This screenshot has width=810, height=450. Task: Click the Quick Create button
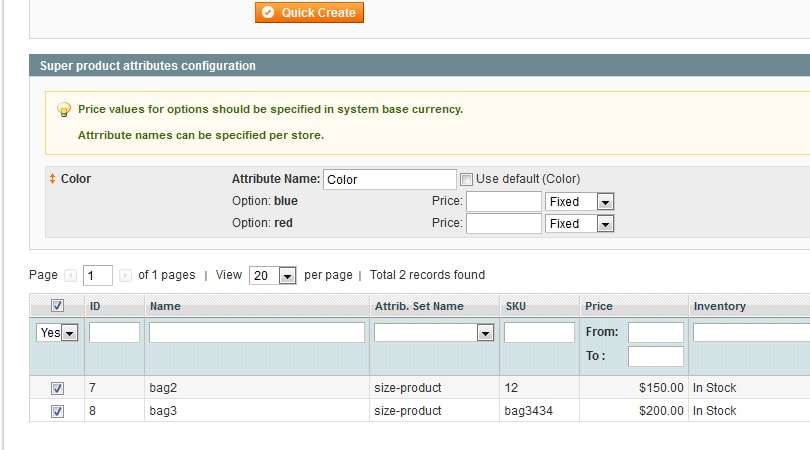click(309, 13)
